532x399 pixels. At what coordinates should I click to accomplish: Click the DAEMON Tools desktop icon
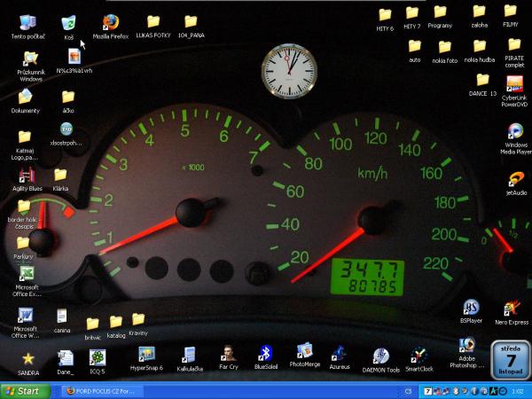tap(380, 356)
